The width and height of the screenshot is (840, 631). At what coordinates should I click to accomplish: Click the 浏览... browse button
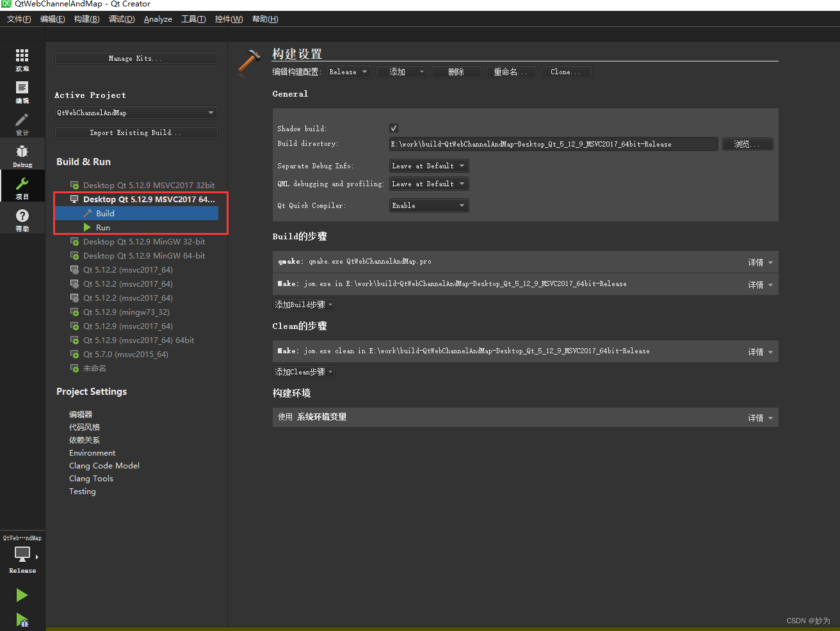(748, 144)
